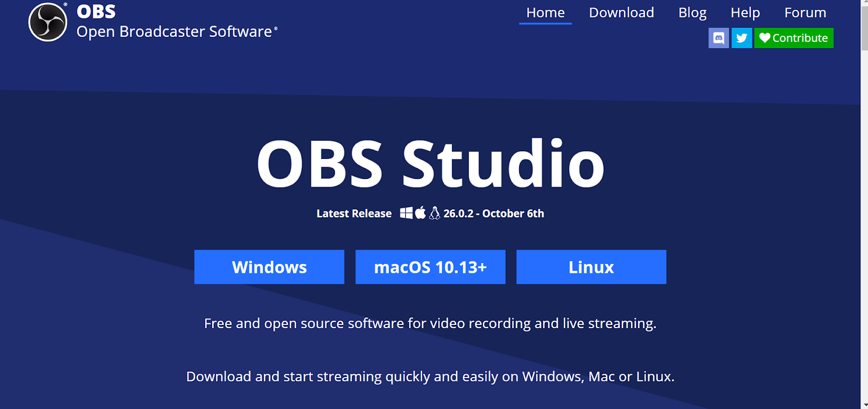Click the OBS circular logo
Viewport: 868px width, 409px height.
tap(48, 22)
